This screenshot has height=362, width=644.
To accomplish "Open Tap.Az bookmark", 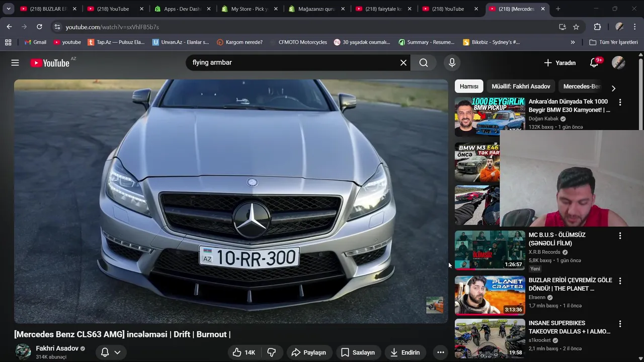I will (x=116, y=42).
